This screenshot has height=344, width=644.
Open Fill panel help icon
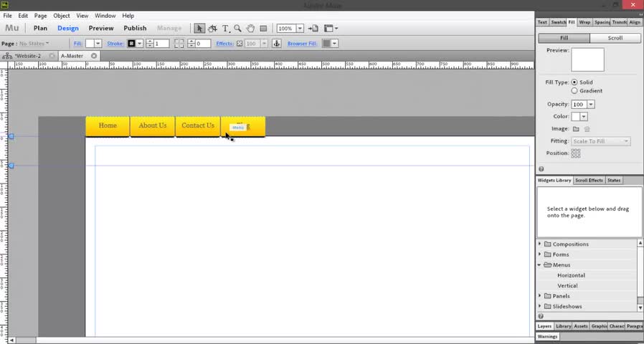tap(541, 168)
